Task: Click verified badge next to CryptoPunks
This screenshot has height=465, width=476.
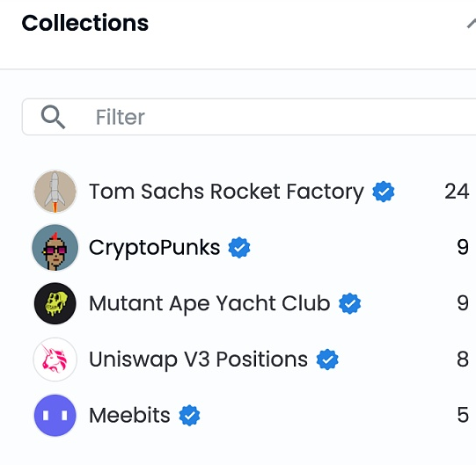Action: pyautogui.click(x=239, y=248)
